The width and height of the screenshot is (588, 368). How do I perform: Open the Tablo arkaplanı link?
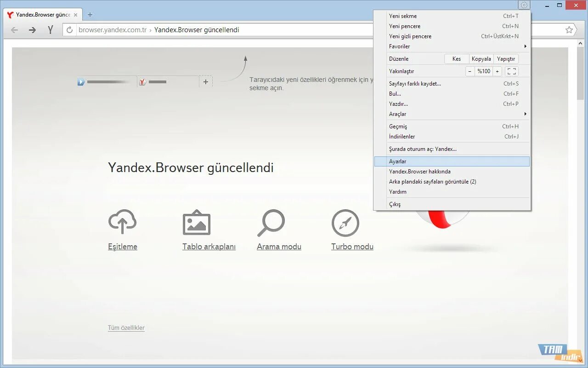click(209, 247)
